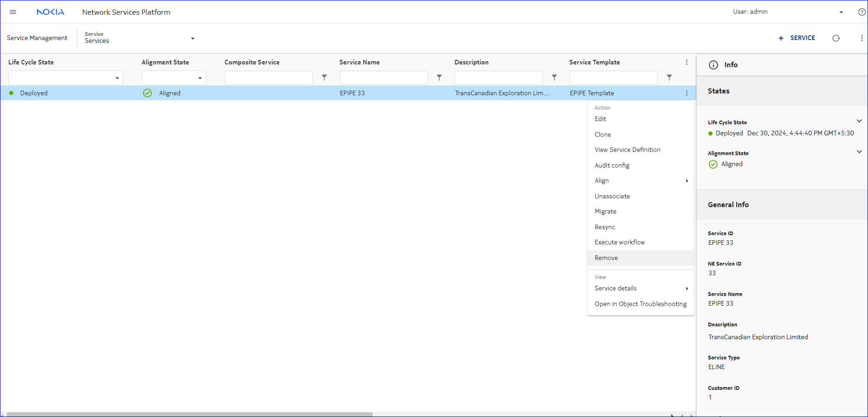
Task: Click the Service Name filter input field
Action: 383,78
